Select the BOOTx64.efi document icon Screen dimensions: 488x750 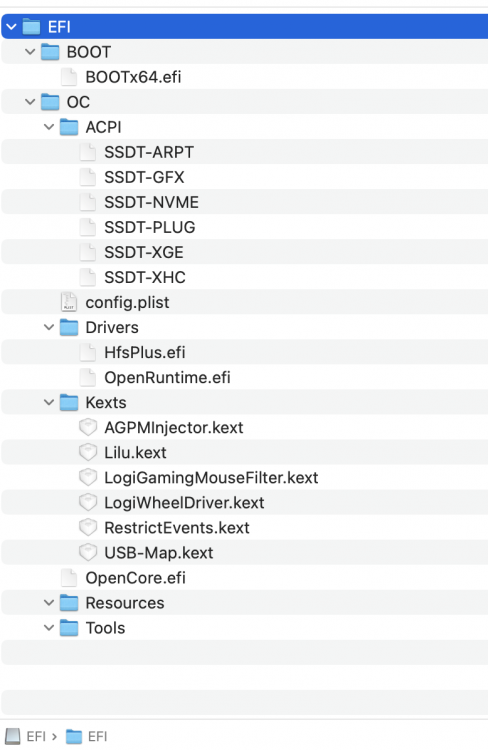pyautogui.click(x=69, y=77)
